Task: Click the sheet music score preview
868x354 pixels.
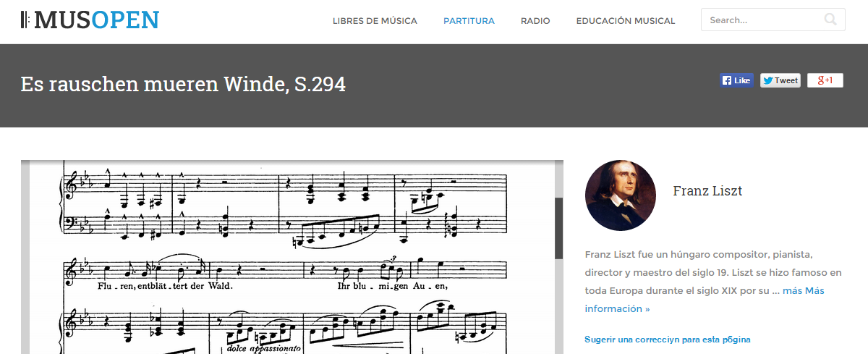Action: click(287, 257)
